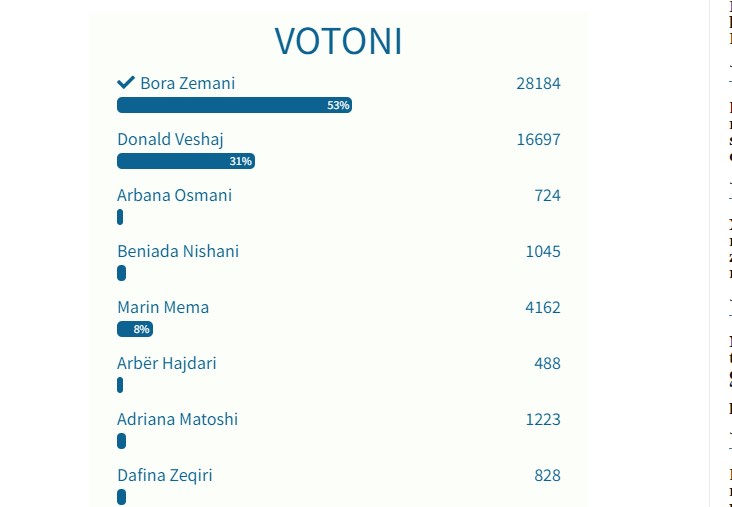Choose Dafina Zeqiri in the list
This screenshot has height=507, width=732.
tap(164, 475)
